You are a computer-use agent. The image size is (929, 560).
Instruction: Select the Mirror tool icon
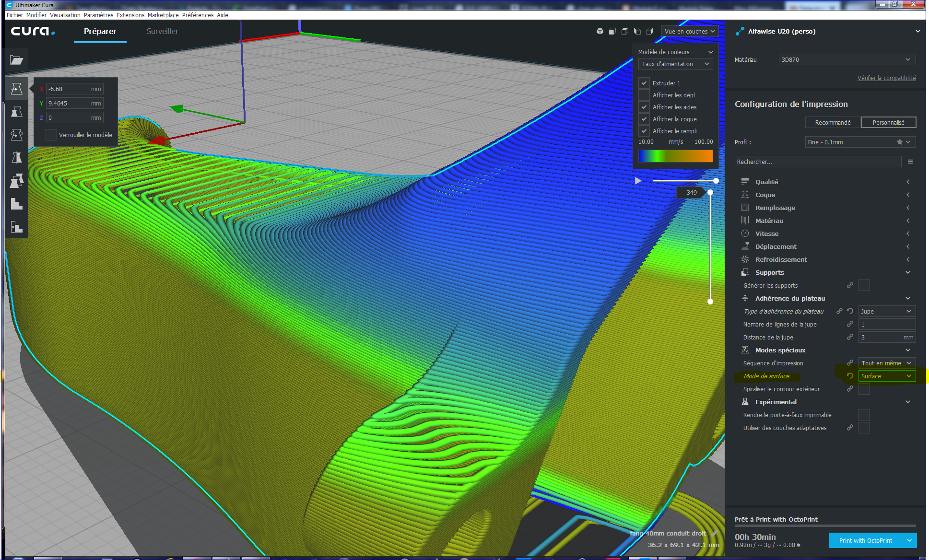click(x=16, y=158)
